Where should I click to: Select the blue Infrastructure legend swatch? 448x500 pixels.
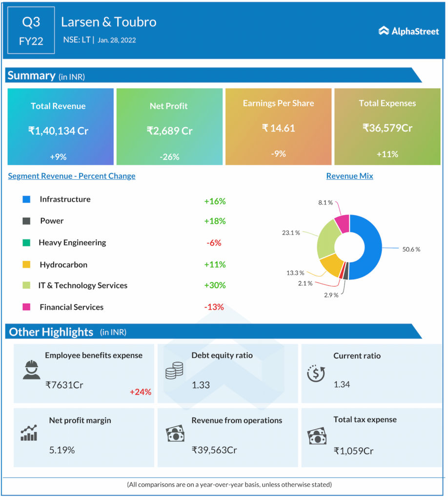26,199
